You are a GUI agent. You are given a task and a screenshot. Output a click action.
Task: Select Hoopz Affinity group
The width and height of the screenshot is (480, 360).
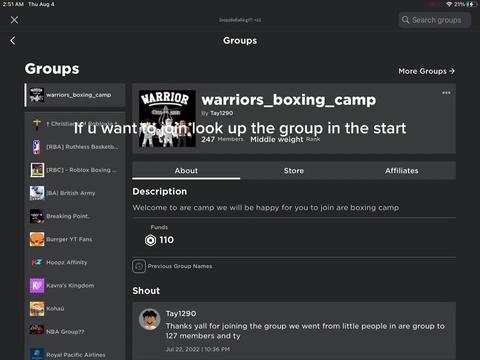pyautogui.click(x=76, y=262)
